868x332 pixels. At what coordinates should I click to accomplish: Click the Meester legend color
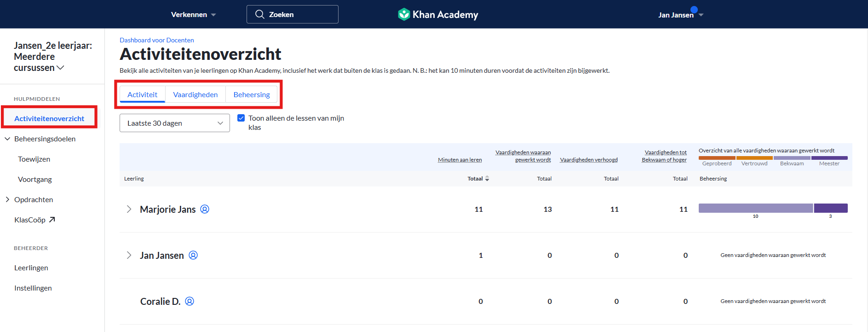pos(829,158)
